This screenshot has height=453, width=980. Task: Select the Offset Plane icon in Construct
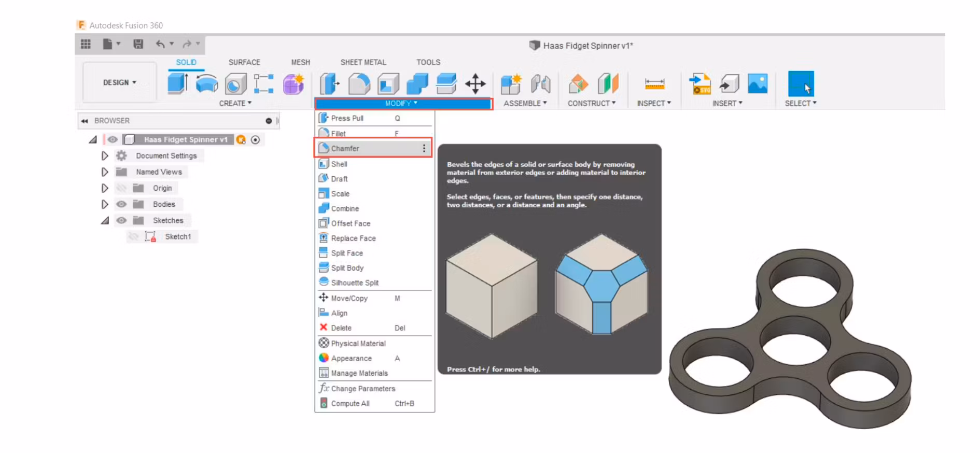pyautogui.click(x=578, y=83)
